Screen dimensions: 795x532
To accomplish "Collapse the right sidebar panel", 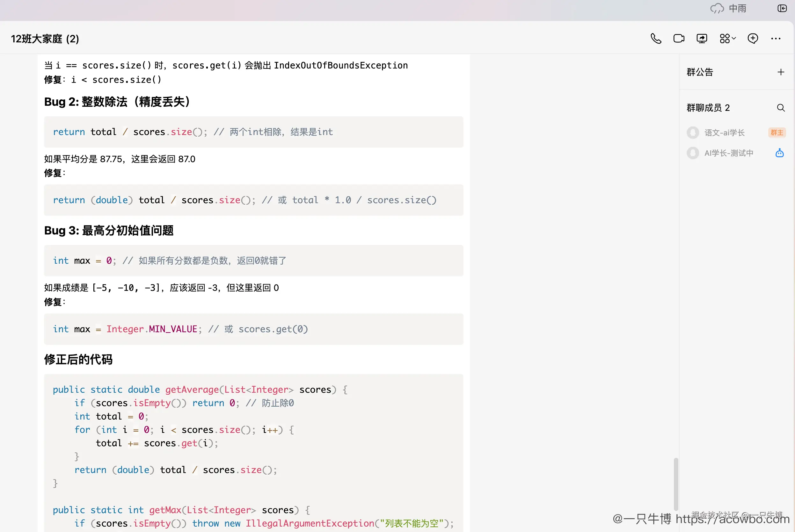I will pyautogui.click(x=782, y=9).
